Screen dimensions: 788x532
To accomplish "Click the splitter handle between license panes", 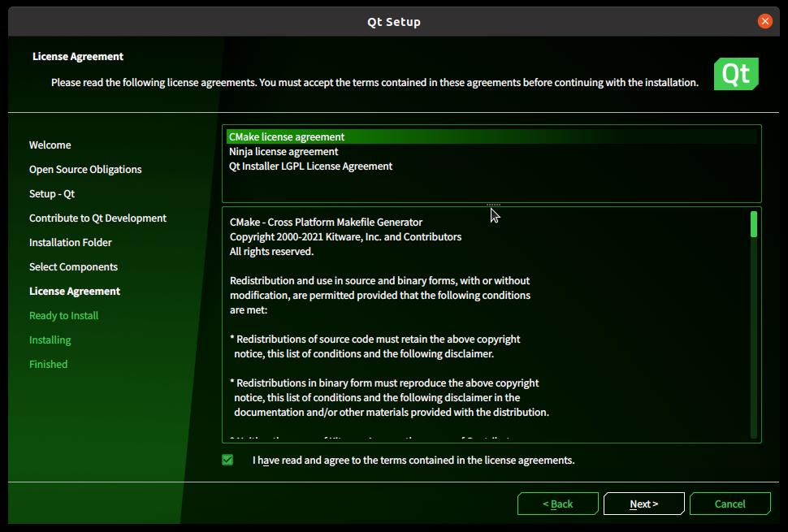I will point(493,205).
